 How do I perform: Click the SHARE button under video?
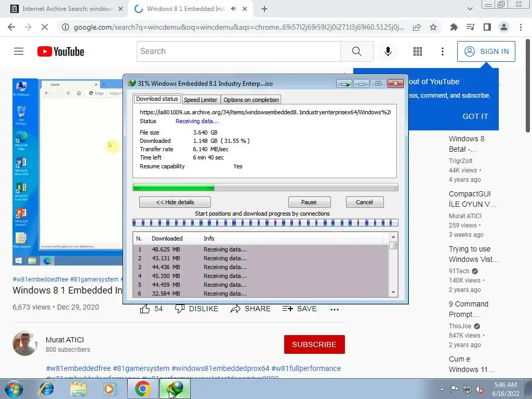pos(250,309)
